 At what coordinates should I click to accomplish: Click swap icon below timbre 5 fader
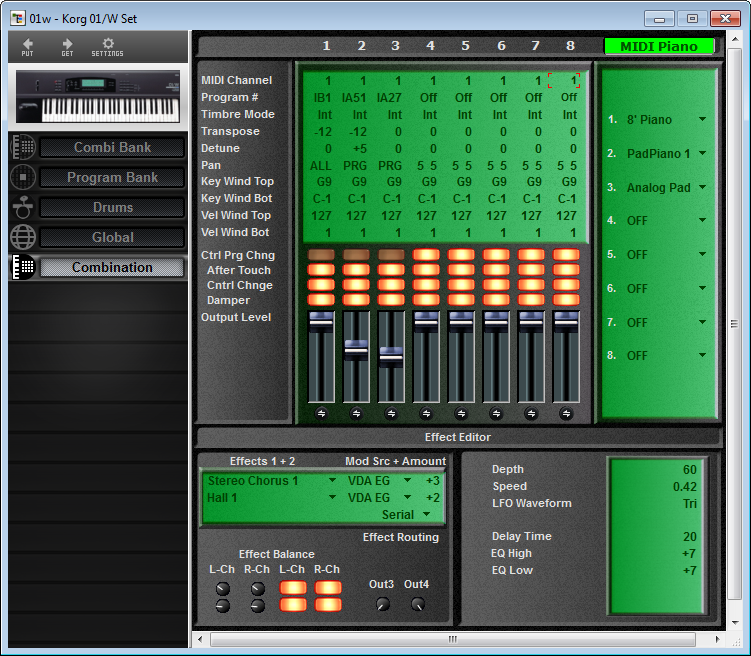[x=461, y=413]
